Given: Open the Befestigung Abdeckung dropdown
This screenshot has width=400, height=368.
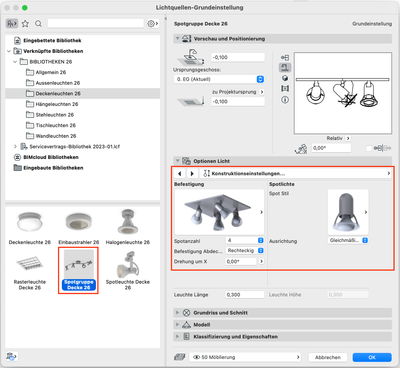Looking at the screenshot, I should [245, 250].
